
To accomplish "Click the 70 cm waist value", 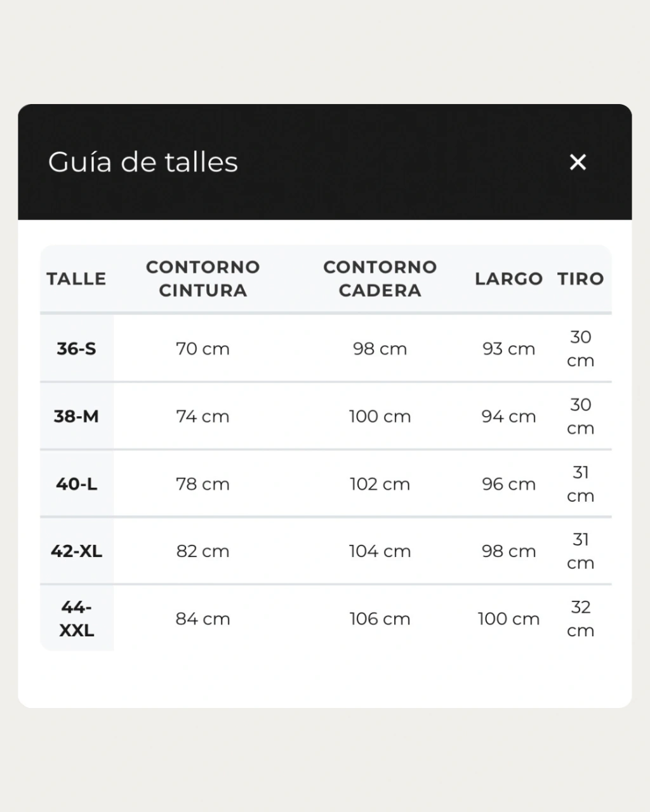I will pyautogui.click(x=203, y=348).
